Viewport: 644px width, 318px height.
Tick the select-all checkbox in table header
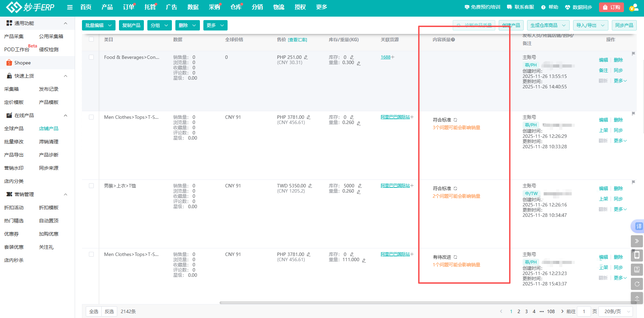[91, 39]
